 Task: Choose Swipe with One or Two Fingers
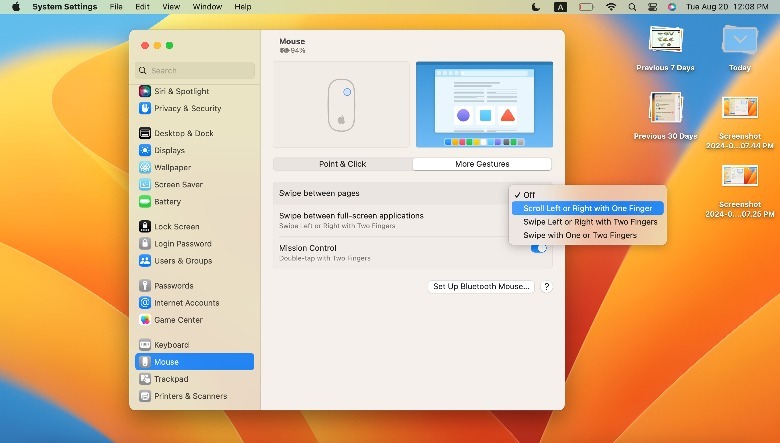pos(580,235)
